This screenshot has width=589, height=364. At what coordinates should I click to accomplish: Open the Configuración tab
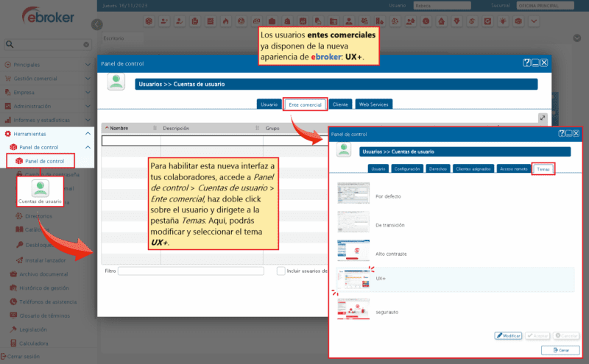point(407,169)
